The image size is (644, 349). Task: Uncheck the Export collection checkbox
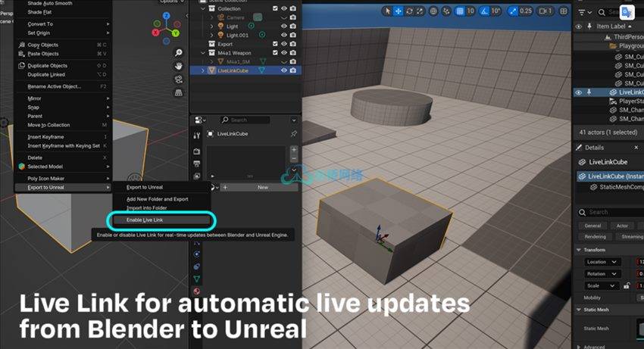[275, 44]
